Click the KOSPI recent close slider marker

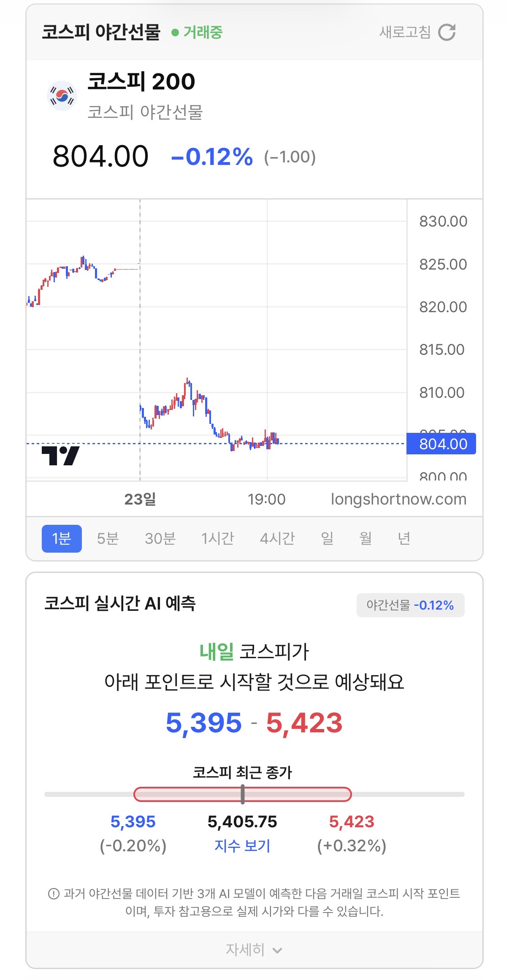[243, 794]
